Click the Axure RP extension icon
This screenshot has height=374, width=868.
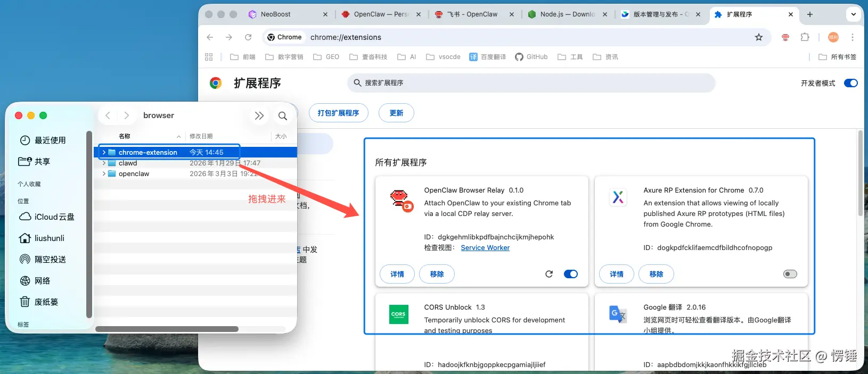pos(618,197)
